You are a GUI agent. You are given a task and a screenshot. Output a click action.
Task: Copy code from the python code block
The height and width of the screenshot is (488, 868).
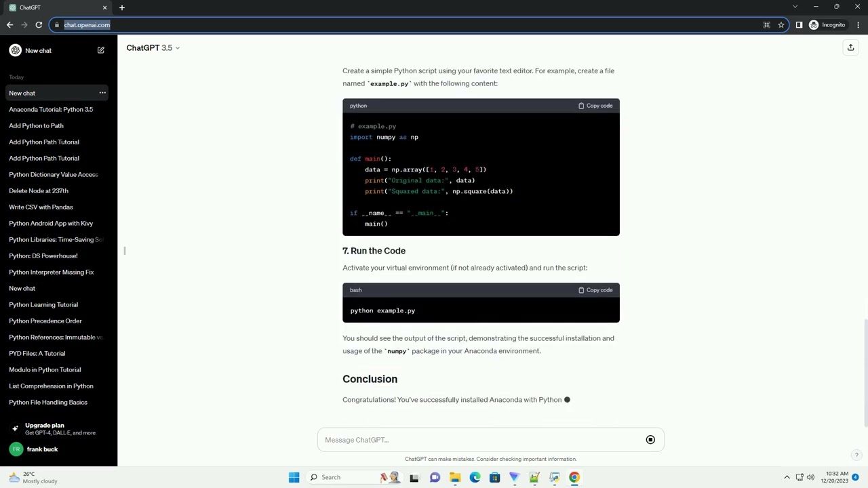point(595,106)
